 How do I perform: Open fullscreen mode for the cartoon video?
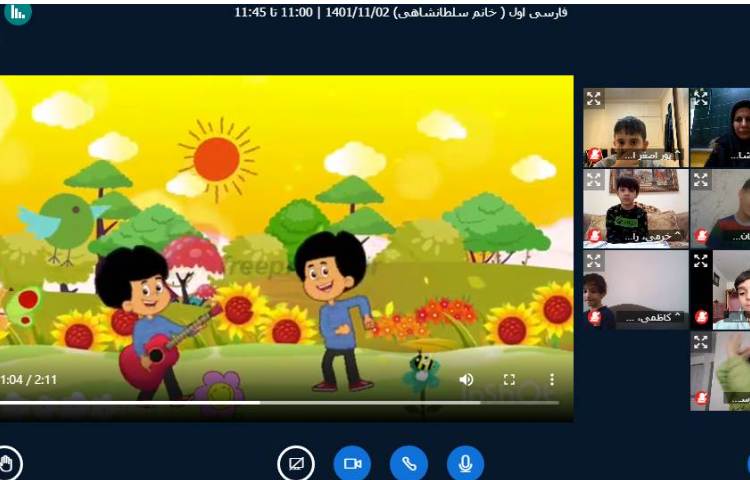pyautogui.click(x=509, y=380)
